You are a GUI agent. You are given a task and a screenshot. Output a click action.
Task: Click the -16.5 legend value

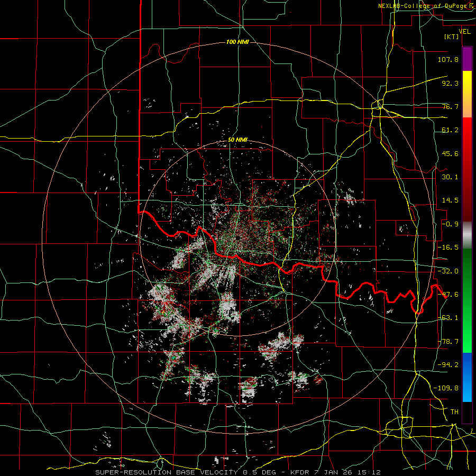(448, 248)
